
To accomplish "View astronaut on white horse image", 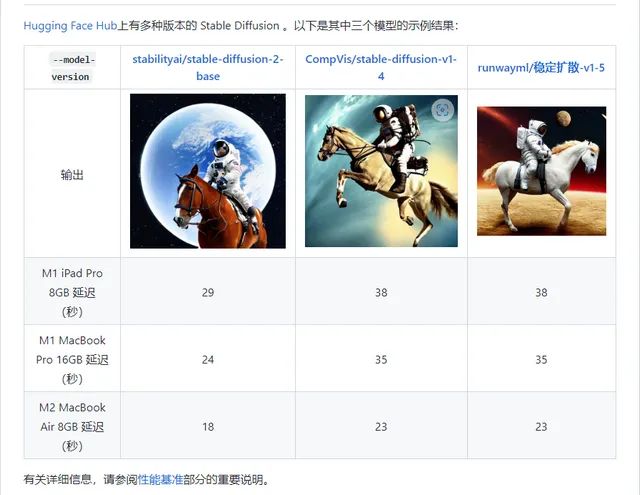I will pos(541,171).
